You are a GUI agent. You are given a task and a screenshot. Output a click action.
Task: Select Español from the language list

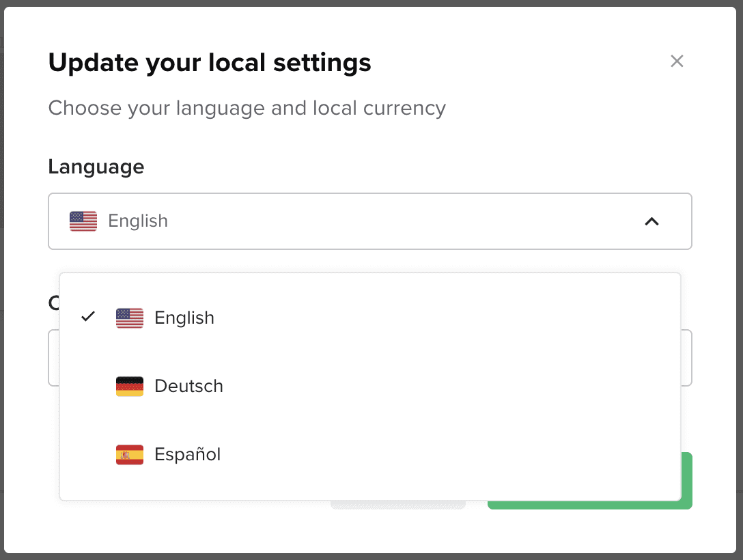188,454
